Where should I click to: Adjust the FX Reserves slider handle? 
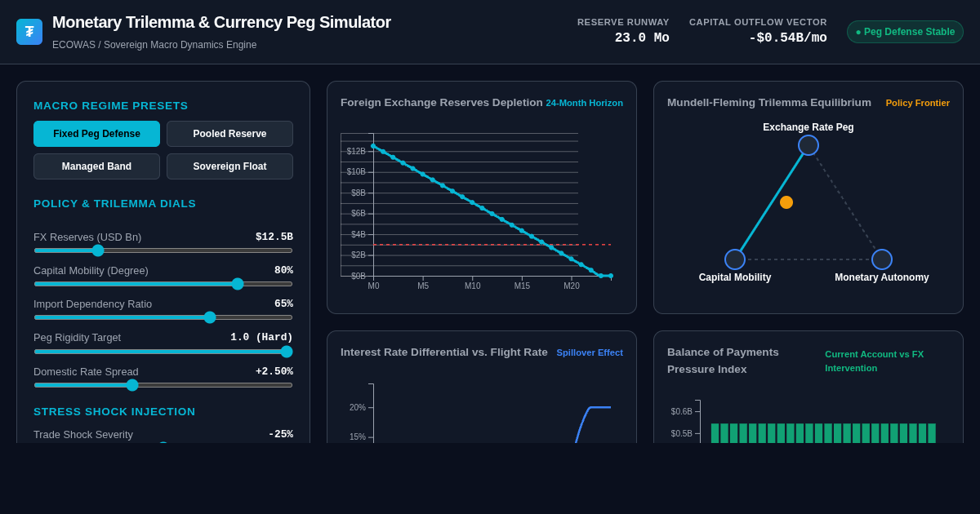[98, 250]
